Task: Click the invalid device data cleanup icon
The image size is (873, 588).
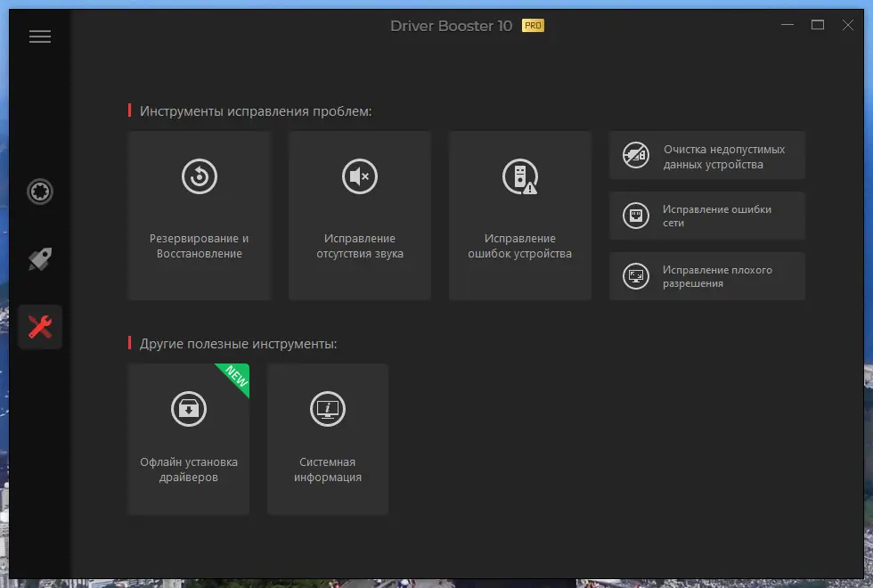Action: click(636, 155)
